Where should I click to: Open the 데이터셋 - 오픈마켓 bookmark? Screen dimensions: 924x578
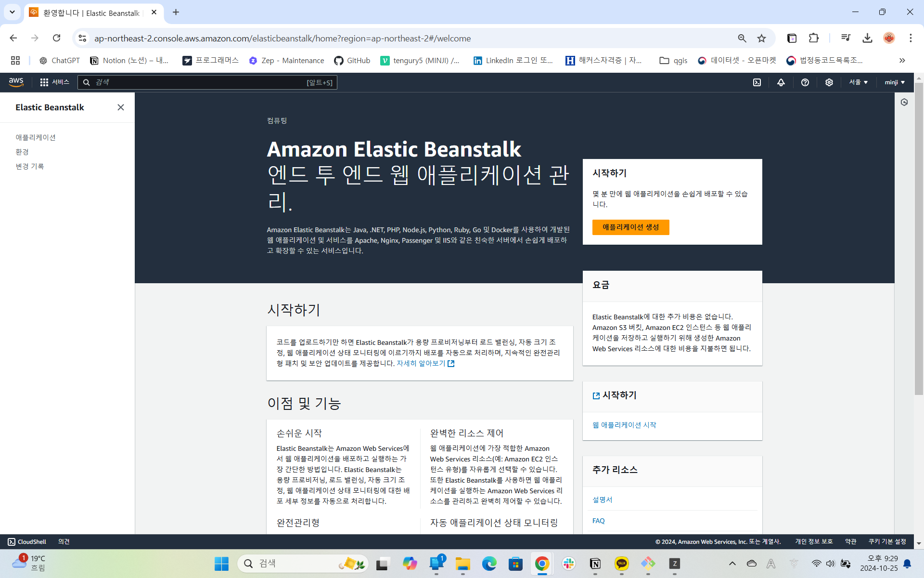[737, 60]
